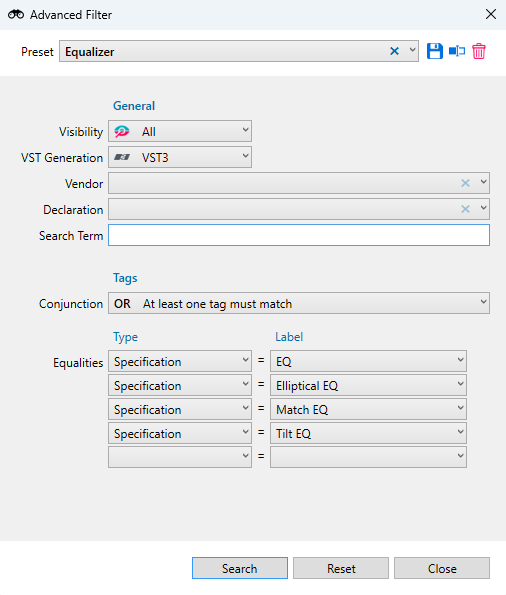Save the current preset with disk icon

click(434, 51)
